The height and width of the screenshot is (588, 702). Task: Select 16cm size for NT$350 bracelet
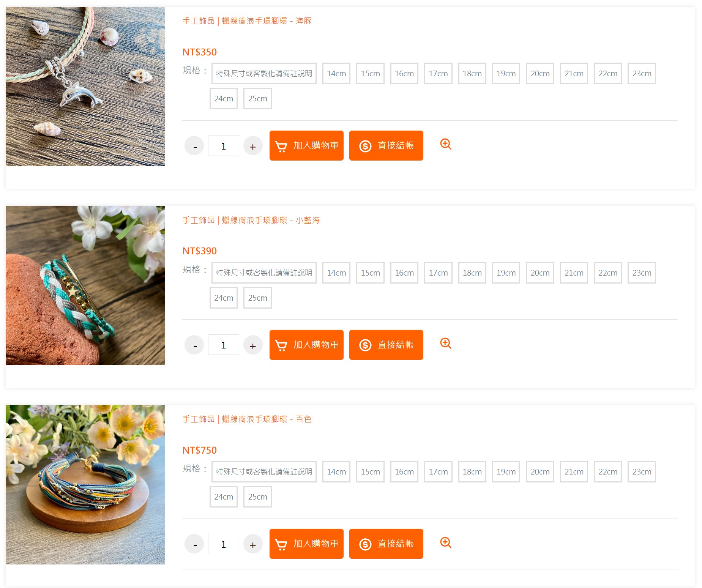click(404, 74)
